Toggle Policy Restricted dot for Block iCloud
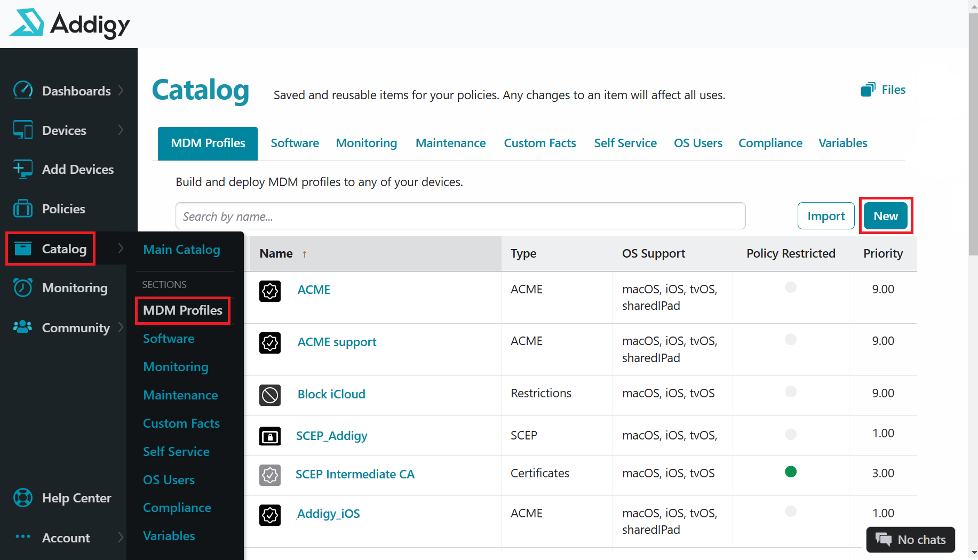Viewport: 978px width, 560px height. click(x=791, y=391)
